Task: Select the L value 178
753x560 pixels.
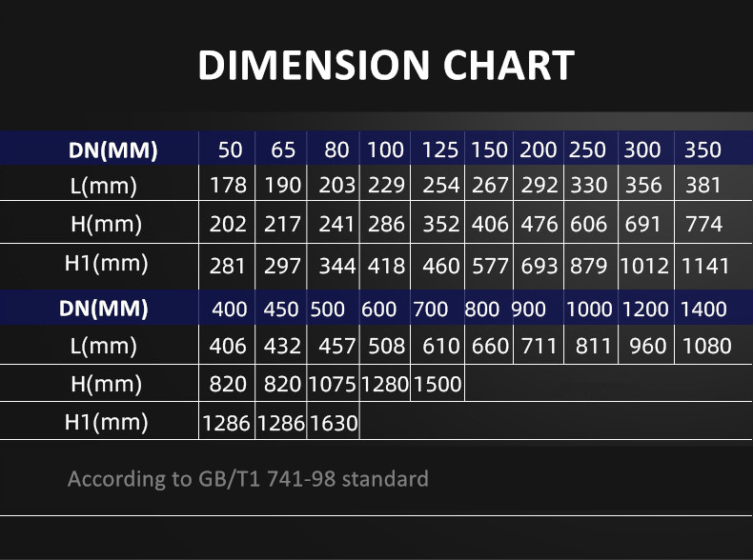Action: tap(228, 185)
